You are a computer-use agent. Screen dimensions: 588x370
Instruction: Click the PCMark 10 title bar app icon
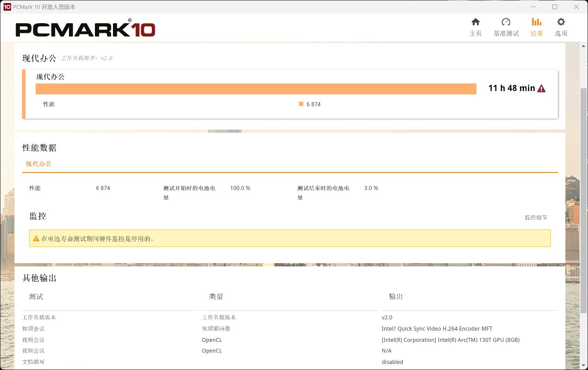pos(7,7)
